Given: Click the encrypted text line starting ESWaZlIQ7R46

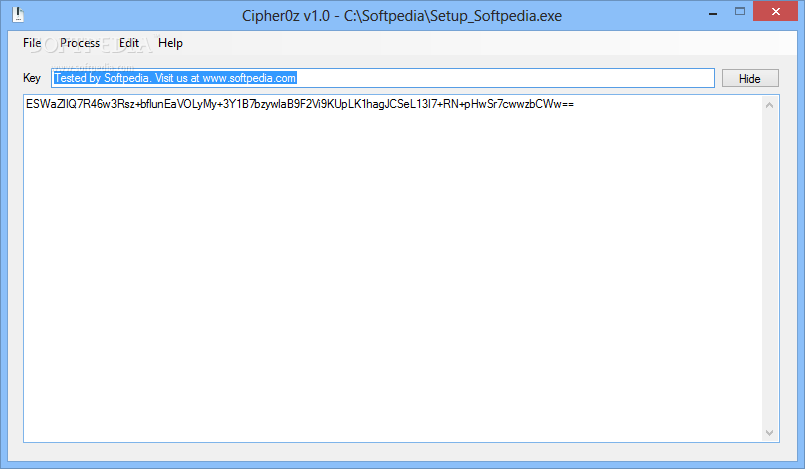Looking at the screenshot, I should (300, 104).
